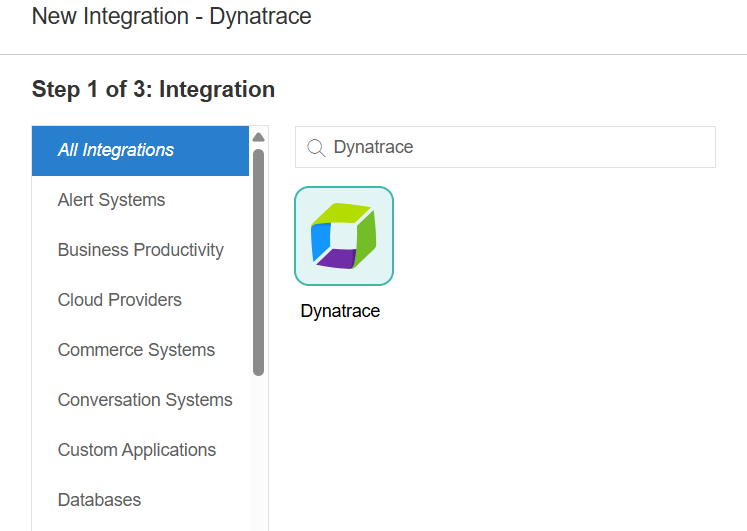Choose the Cloud Providers category
The height and width of the screenshot is (531, 747).
pos(120,300)
